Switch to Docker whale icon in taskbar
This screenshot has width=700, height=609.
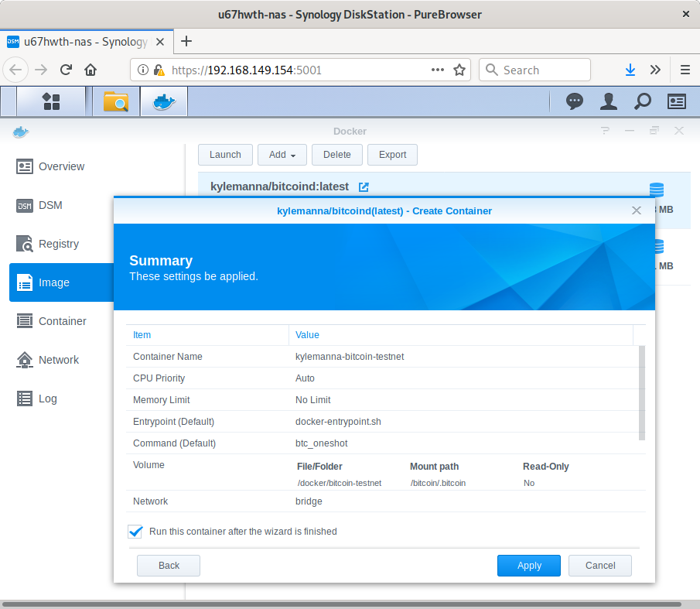pyautogui.click(x=164, y=101)
